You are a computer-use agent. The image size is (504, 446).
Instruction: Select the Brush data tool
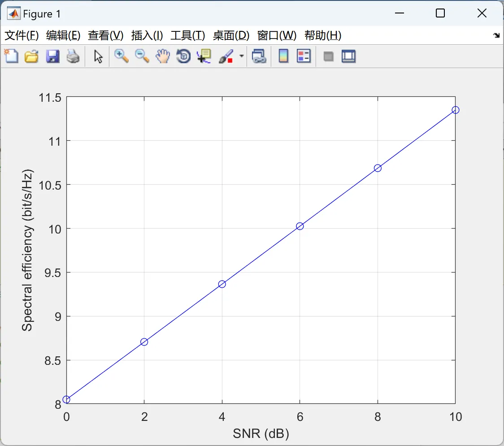click(226, 56)
